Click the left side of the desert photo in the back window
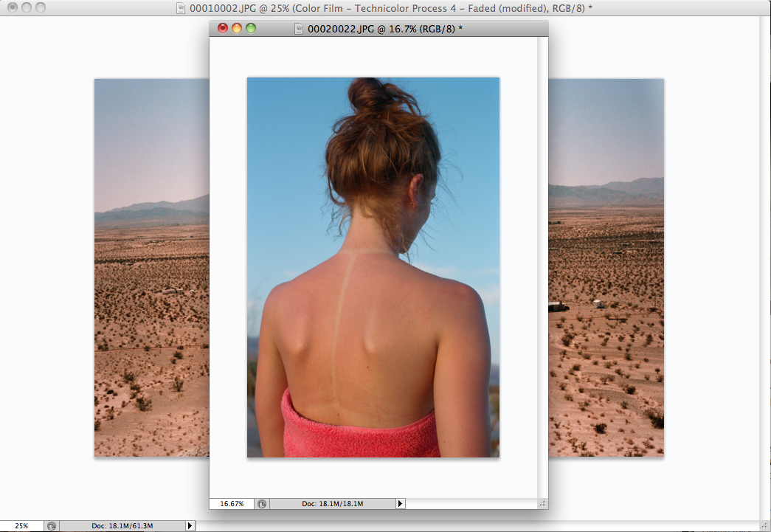Viewport: 771px width, 532px height. click(152, 268)
